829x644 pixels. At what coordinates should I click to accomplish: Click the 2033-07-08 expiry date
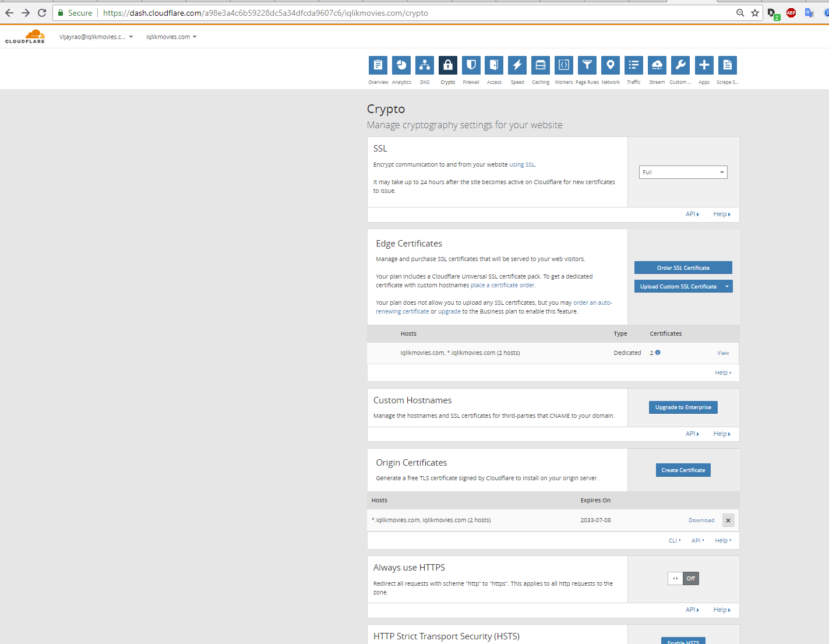click(x=595, y=520)
